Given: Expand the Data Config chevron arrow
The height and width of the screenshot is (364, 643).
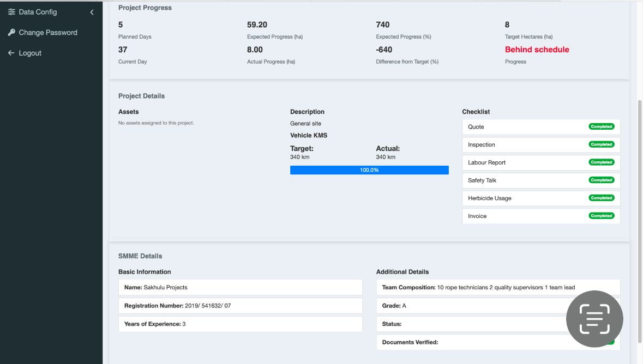Looking at the screenshot, I should [x=92, y=12].
